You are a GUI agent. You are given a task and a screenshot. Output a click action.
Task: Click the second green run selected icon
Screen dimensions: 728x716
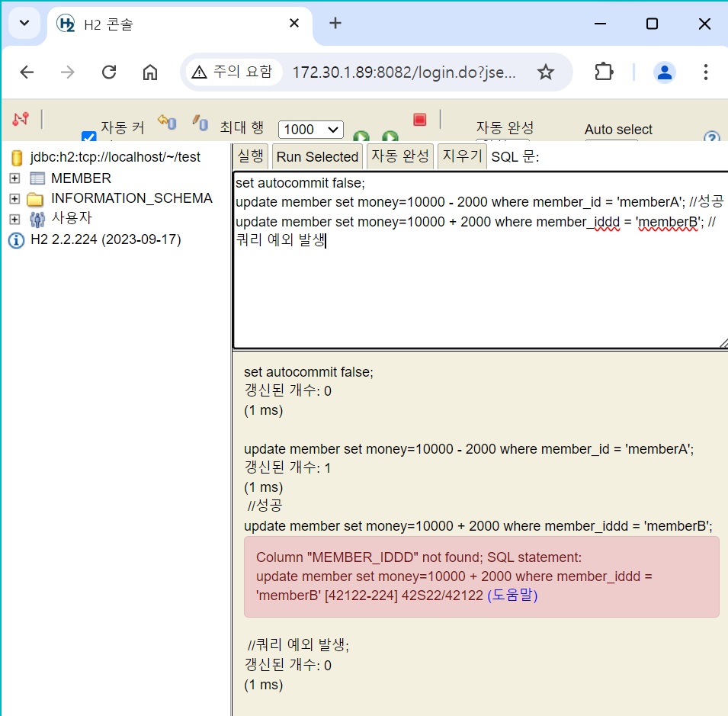(x=390, y=136)
